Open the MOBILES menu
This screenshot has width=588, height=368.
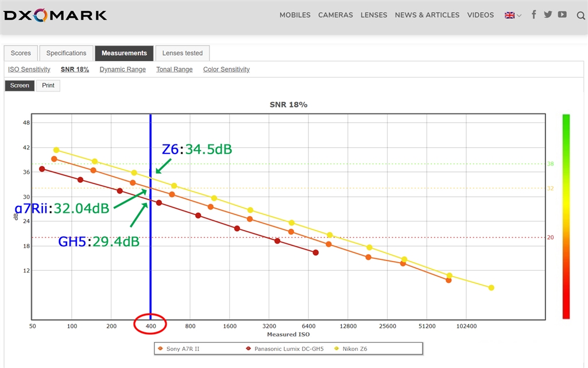(295, 15)
